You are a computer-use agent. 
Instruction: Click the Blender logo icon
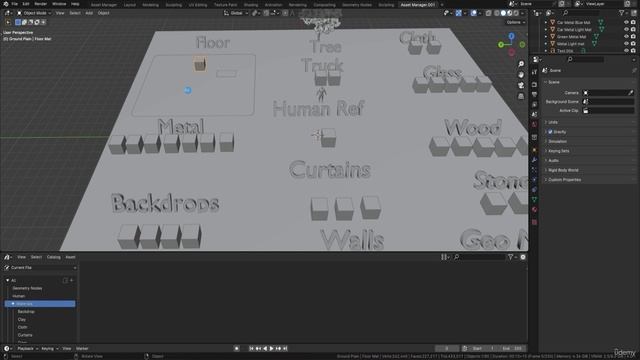click(x=6, y=4)
